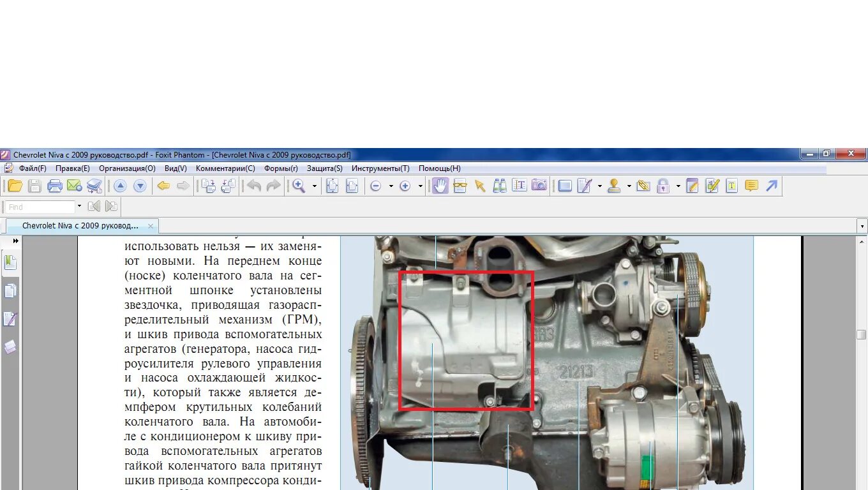
Task: Click the security padlock icon
Action: [663, 186]
